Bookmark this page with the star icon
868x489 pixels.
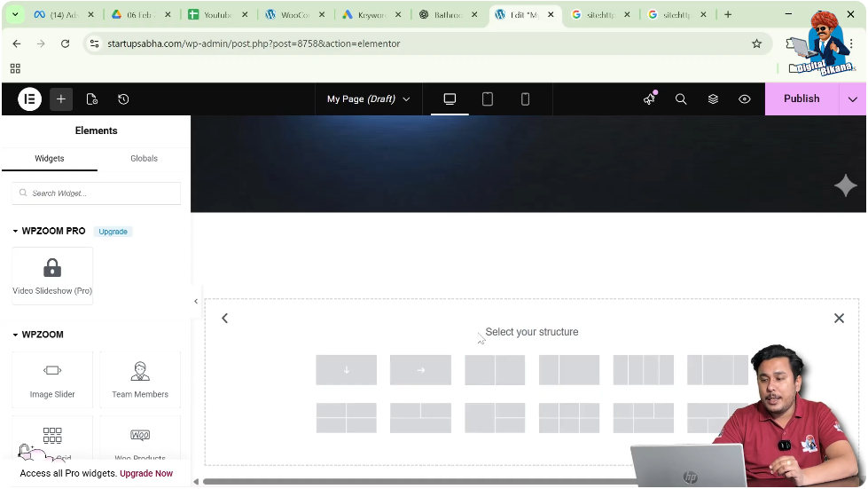(757, 43)
